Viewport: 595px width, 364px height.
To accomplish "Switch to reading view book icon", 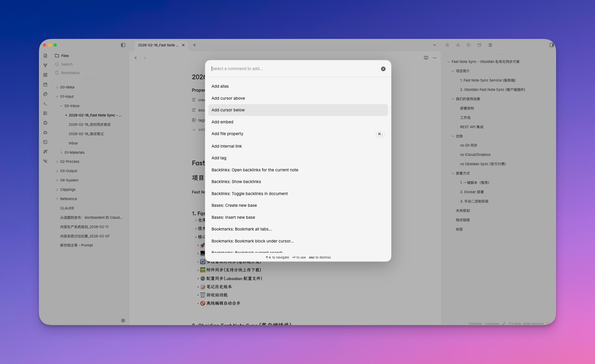I will (x=426, y=58).
